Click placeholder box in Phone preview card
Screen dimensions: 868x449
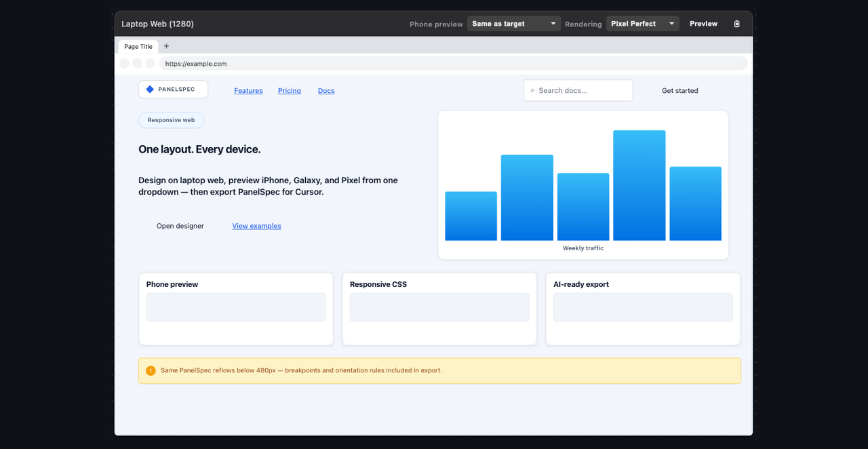pyautogui.click(x=236, y=307)
